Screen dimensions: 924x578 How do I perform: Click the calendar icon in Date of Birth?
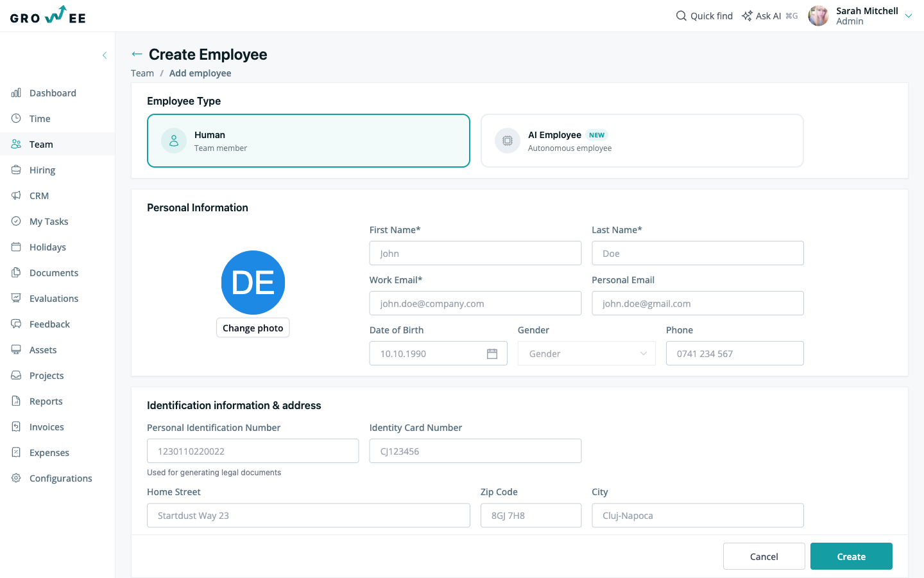[492, 354]
